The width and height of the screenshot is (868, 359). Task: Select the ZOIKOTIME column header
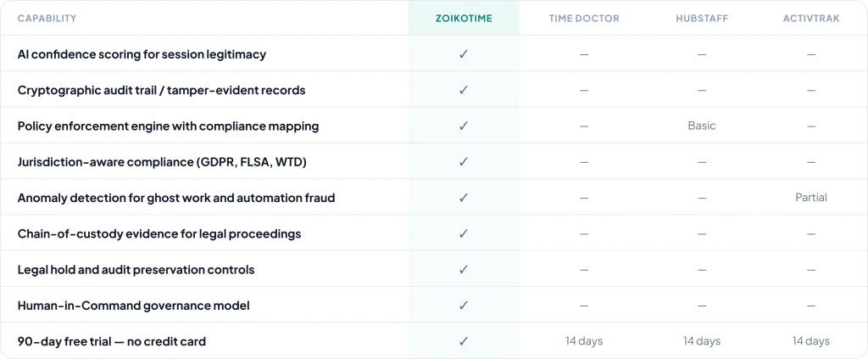click(463, 18)
